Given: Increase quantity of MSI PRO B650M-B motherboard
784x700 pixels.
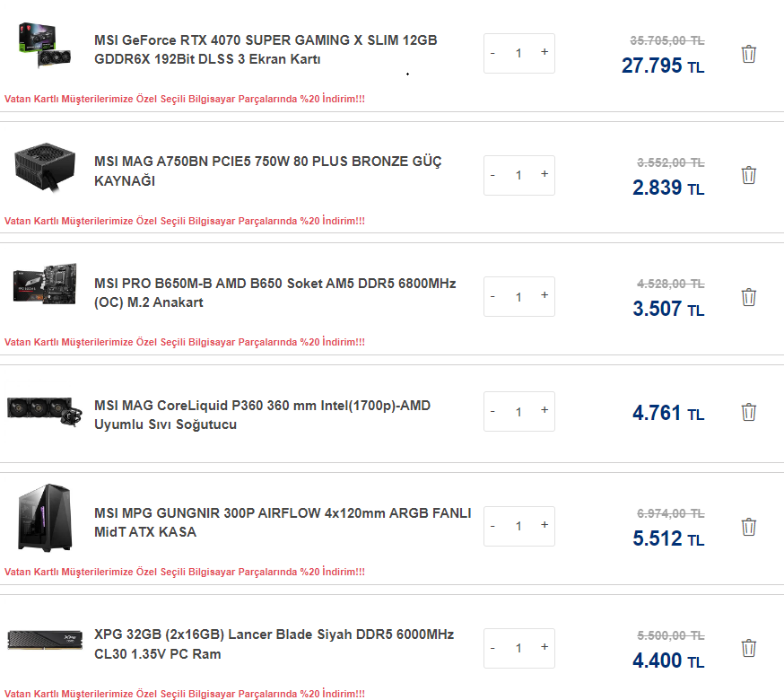Looking at the screenshot, I should [x=544, y=296].
